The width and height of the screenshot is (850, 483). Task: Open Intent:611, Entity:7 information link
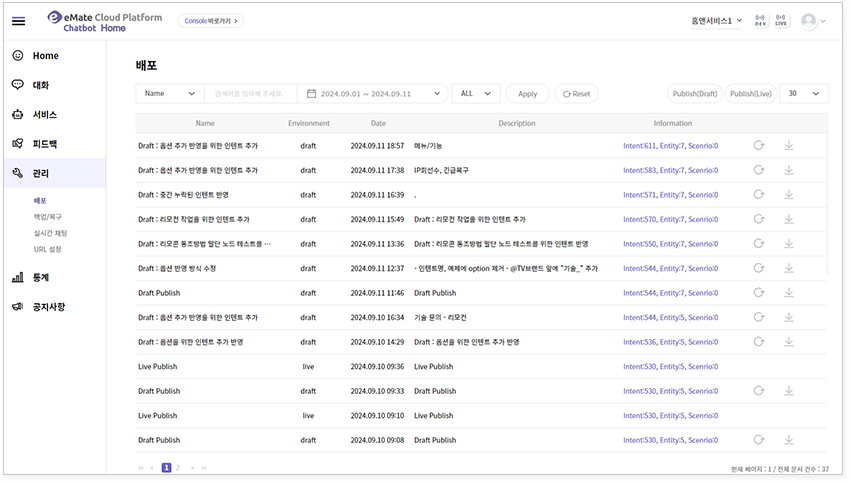coord(671,145)
